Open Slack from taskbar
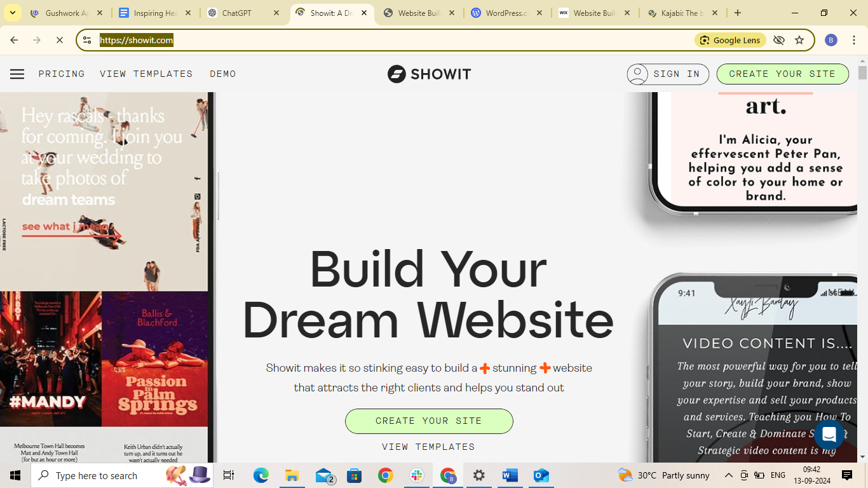This screenshot has height=488, width=868. 417,475
